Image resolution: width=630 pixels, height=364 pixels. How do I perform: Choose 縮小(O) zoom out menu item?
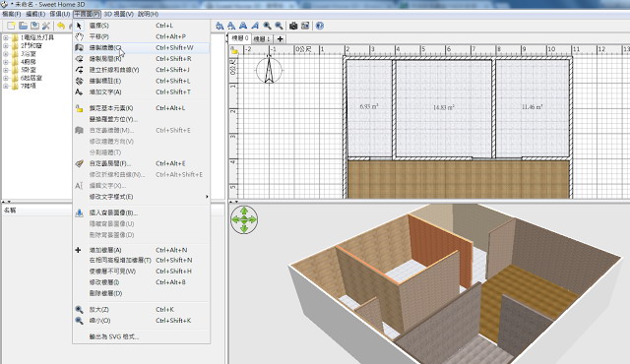141,321
